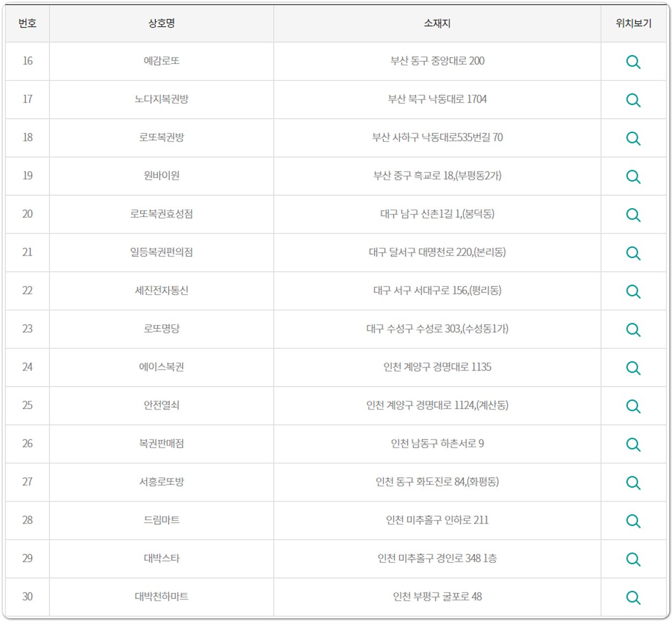Select store name 로또복권효성점
The height and width of the screenshot is (621, 672).
pyautogui.click(x=161, y=213)
